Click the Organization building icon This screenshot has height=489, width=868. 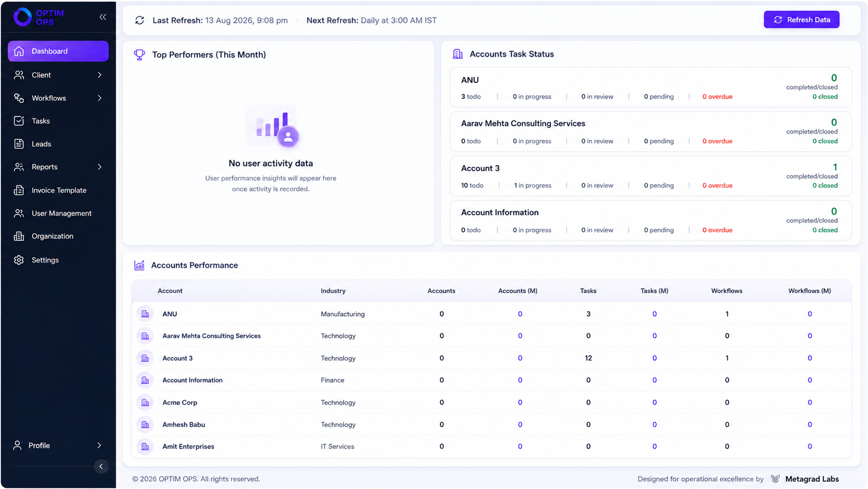(x=19, y=236)
